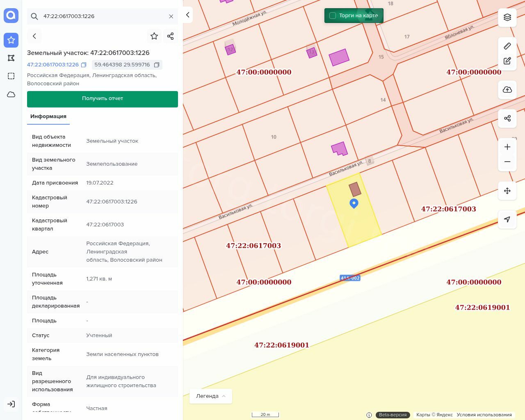Select the ruler measurement tool
This screenshot has width=525, height=420.
pyautogui.click(x=507, y=46)
